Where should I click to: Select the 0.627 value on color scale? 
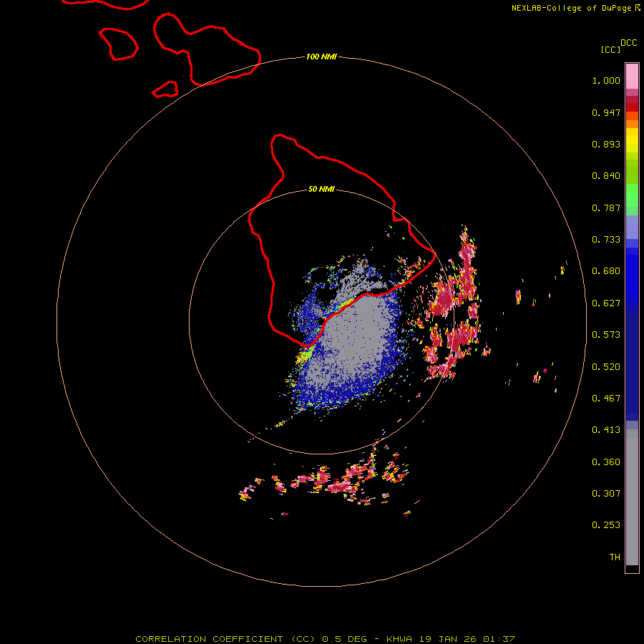606,303
